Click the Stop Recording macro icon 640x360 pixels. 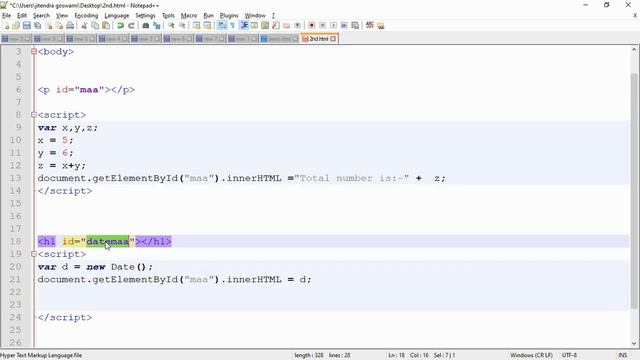click(x=322, y=26)
